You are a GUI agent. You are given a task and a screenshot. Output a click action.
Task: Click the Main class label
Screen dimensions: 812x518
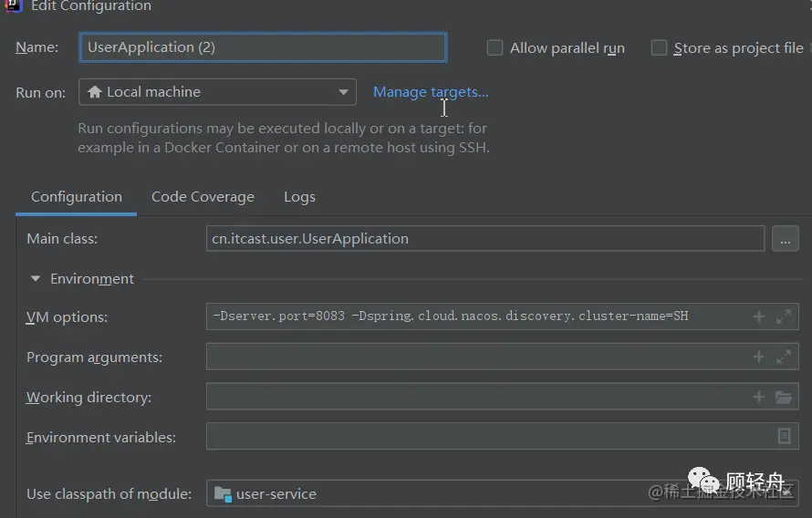pos(62,239)
